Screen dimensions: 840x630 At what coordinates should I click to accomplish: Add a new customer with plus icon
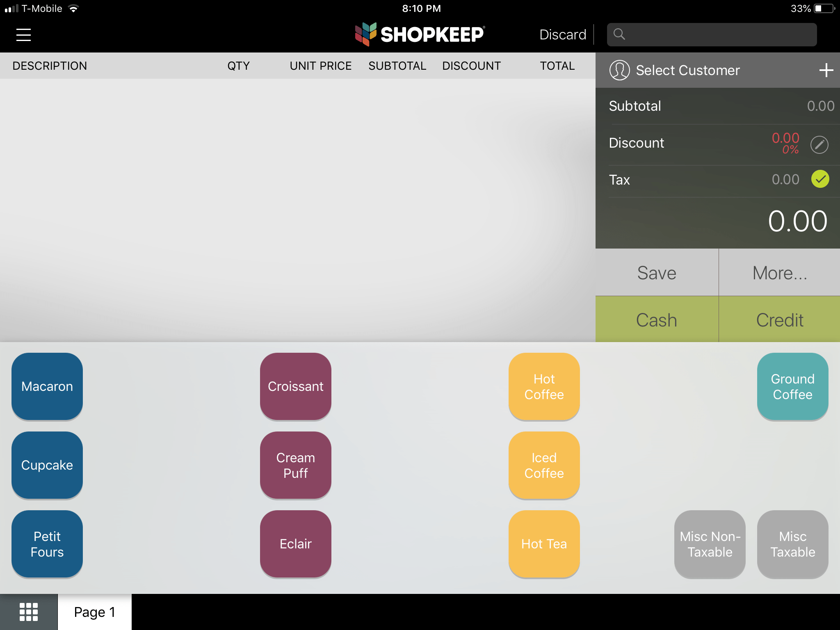point(826,70)
